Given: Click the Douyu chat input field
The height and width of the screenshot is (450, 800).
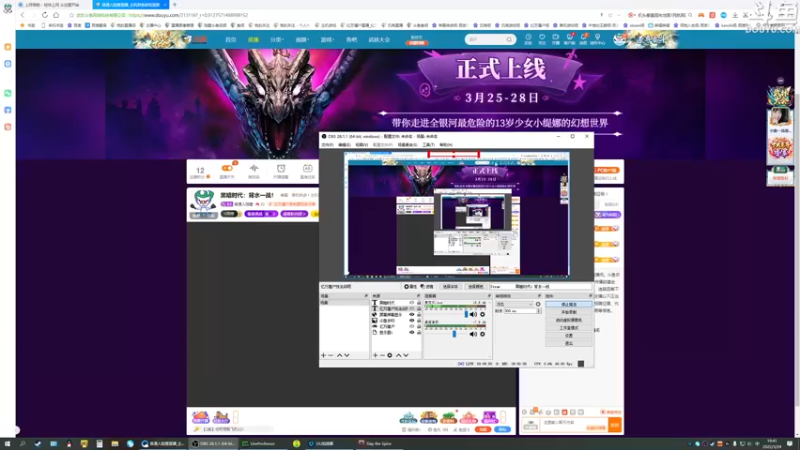Looking at the screenshot, I should (x=573, y=424).
